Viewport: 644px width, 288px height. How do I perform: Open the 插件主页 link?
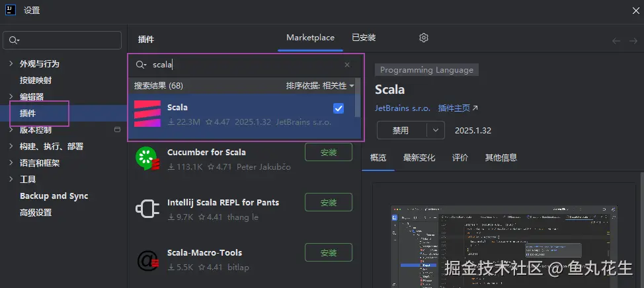coord(458,108)
